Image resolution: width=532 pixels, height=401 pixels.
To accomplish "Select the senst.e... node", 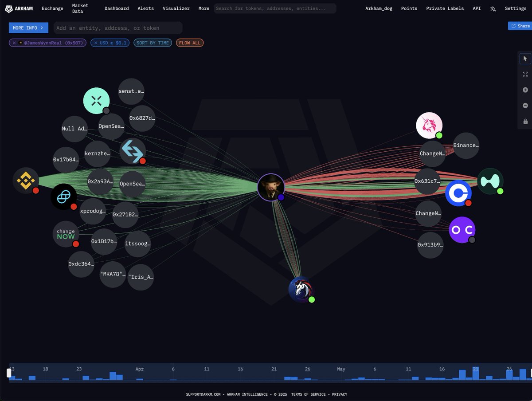I will tap(131, 91).
